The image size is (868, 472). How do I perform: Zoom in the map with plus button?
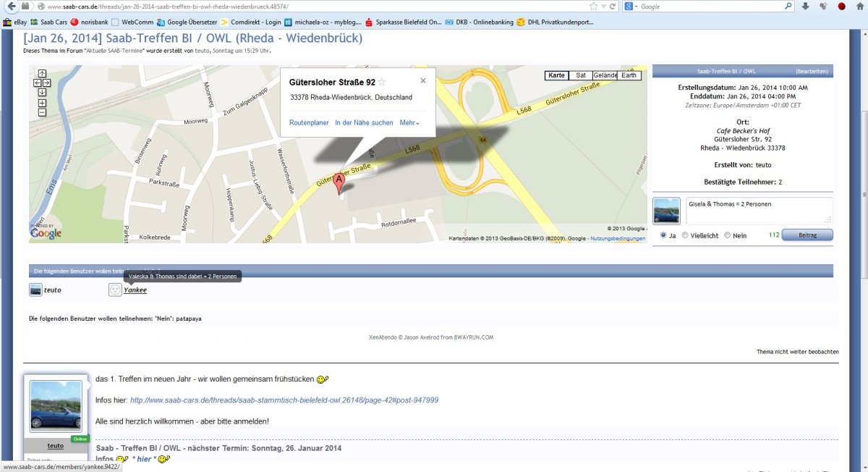[x=42, y=103]
